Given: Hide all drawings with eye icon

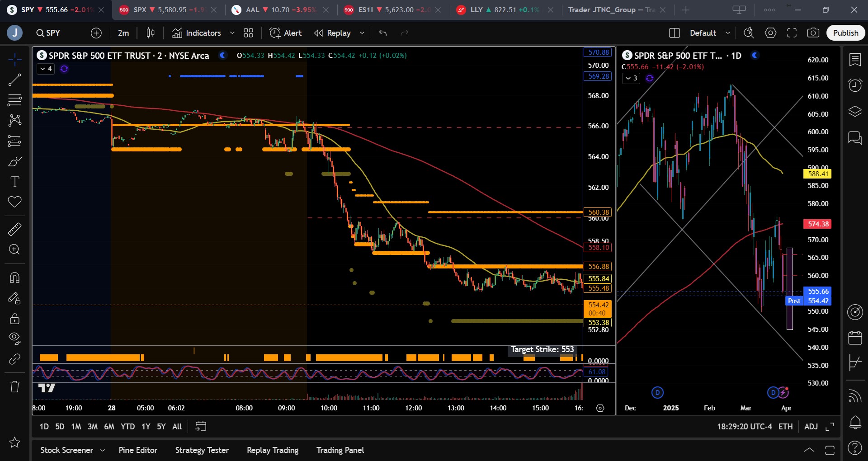Looking at the screenshot, I should coord(14,339).
